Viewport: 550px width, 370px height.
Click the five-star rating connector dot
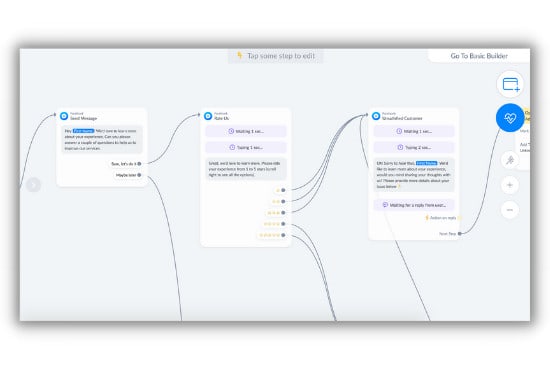(x=283, y=235)
